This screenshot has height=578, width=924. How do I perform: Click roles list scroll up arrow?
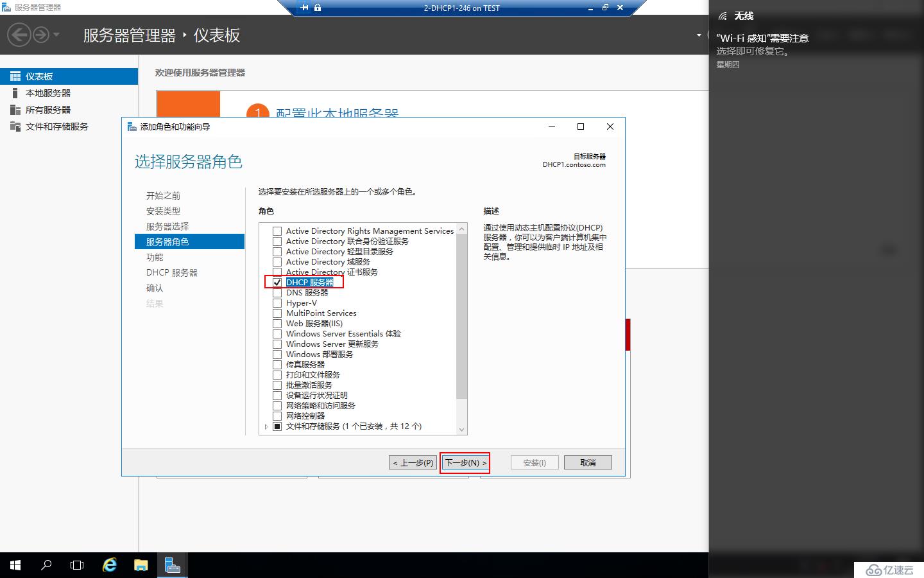coord(462,228)
